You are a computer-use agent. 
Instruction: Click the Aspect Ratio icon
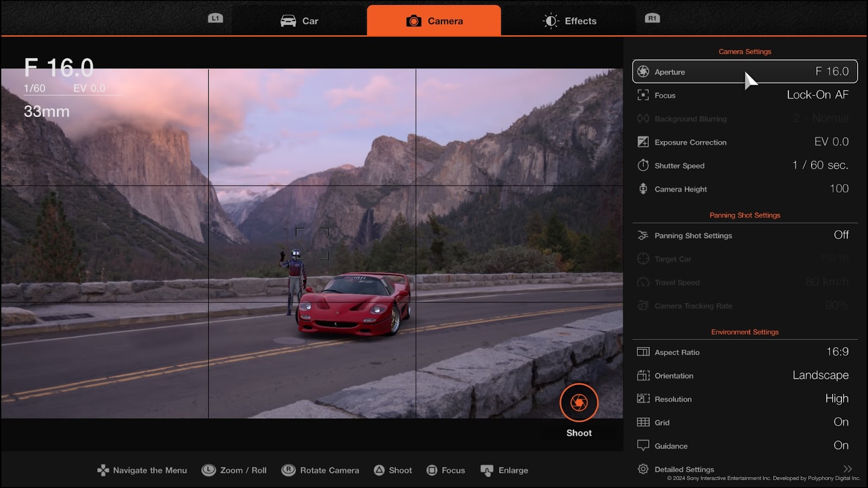643,352
